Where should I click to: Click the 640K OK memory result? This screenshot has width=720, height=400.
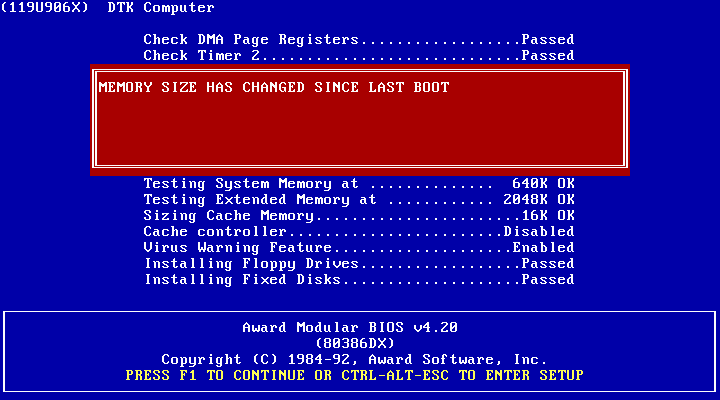(x=543, y=184)
